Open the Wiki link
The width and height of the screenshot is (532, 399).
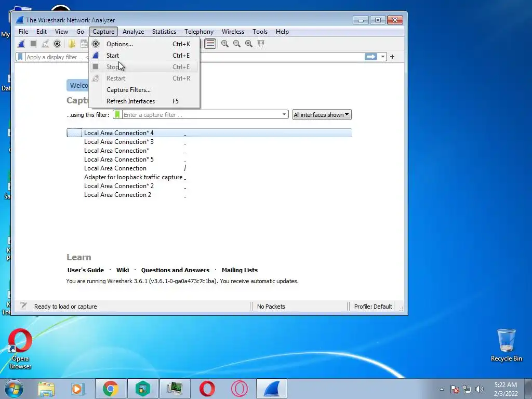click(123, 270)
